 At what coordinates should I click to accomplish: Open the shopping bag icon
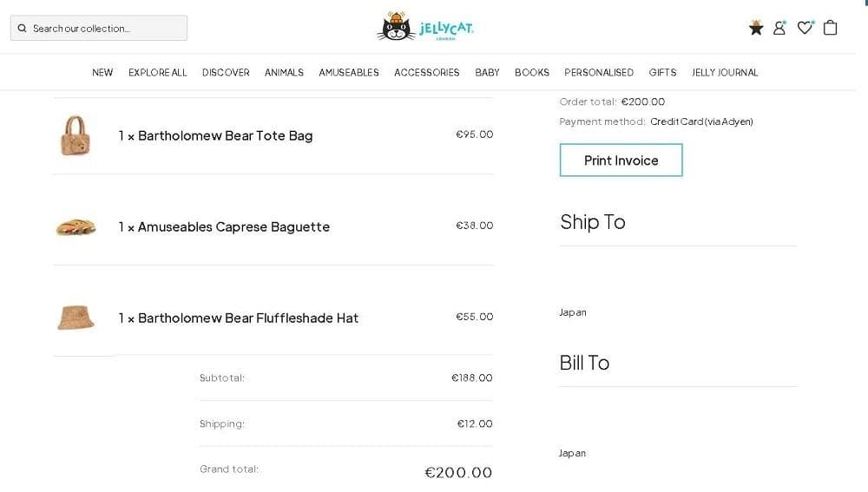[x=831, y=28]
